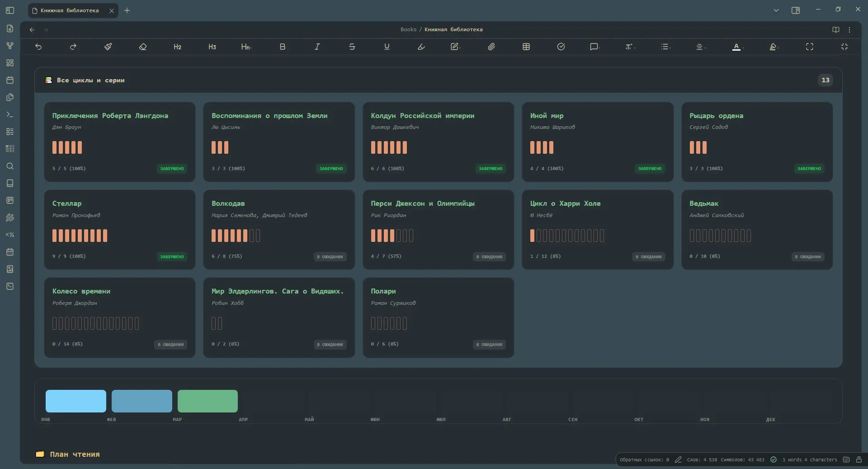Expand the tab list chevron in title bar
Screen dimensions: 868x469
point(776,10)
